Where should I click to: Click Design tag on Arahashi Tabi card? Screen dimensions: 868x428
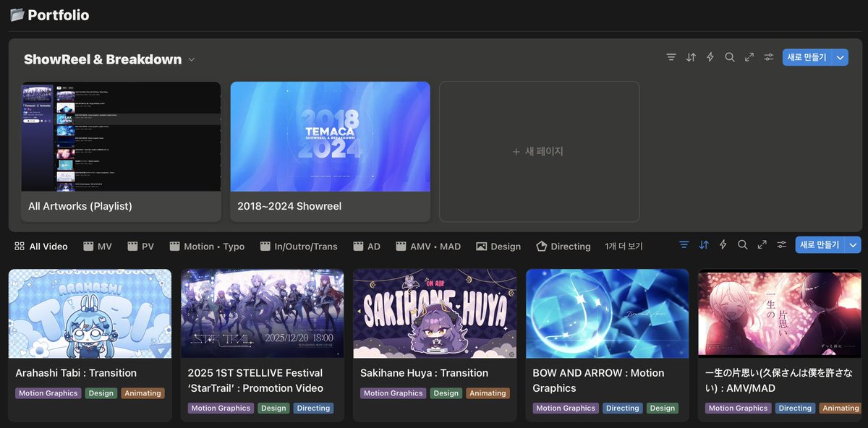click(101, 393)
